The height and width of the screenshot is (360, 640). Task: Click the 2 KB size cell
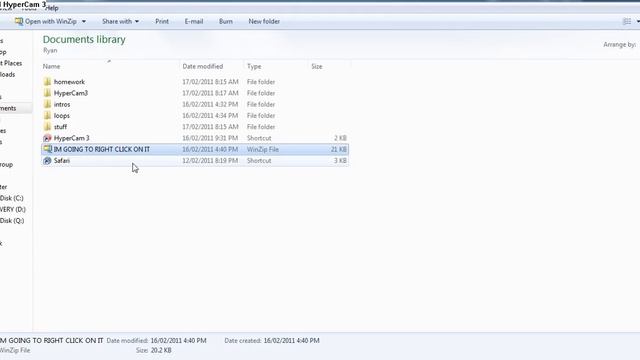tap(340, 138)
